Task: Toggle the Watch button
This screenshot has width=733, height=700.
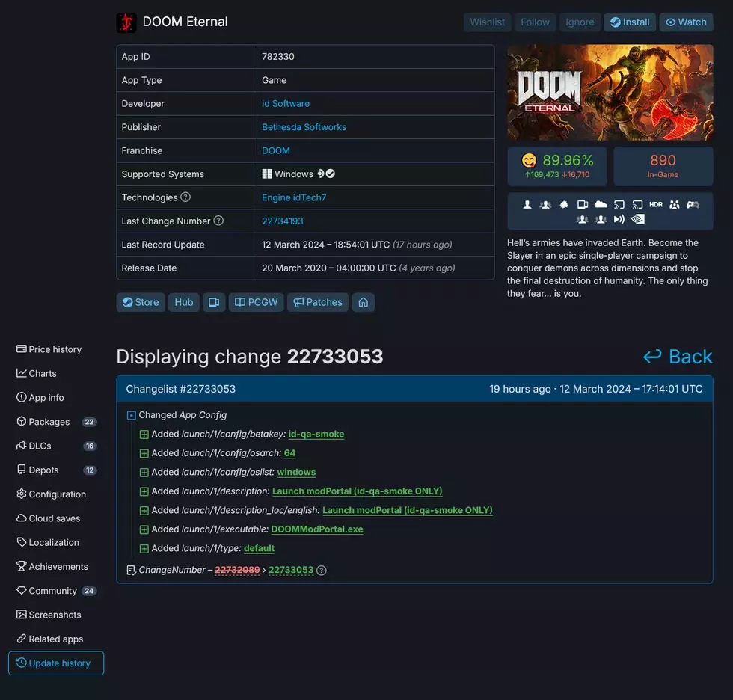Action: (686, 22)
